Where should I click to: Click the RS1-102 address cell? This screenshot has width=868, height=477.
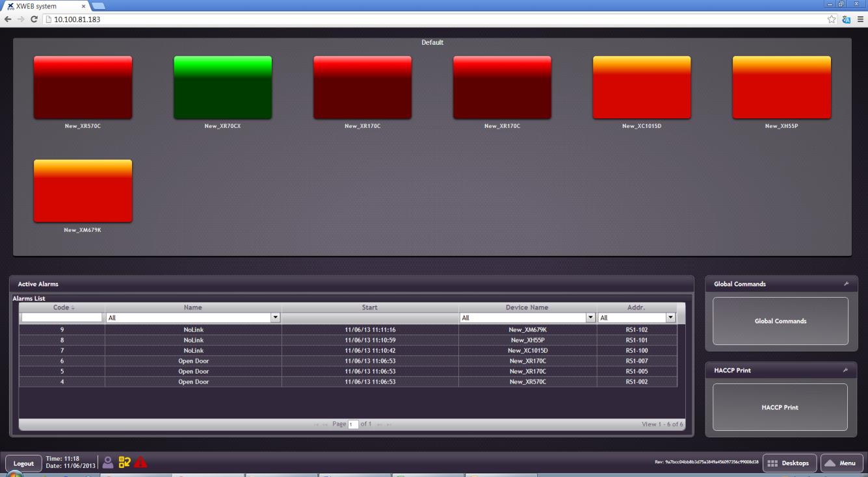[x=637, y=329]
